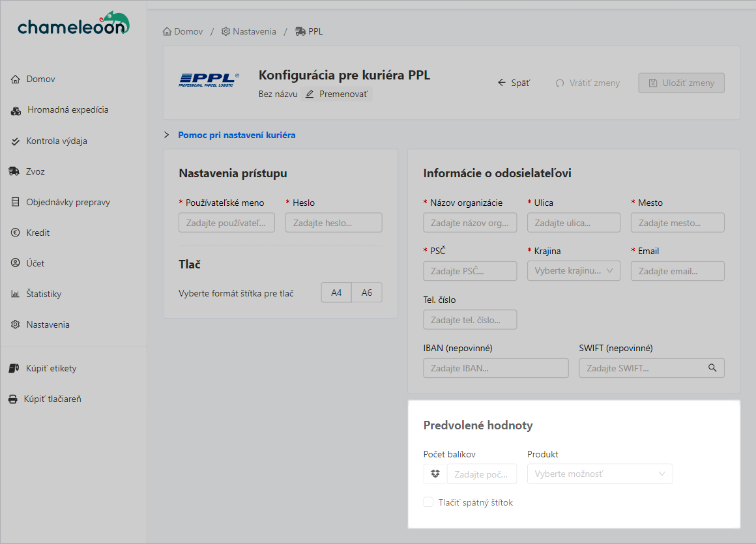
Task: Click the Používateľské meno input field
Action: [x=226, y=223]
